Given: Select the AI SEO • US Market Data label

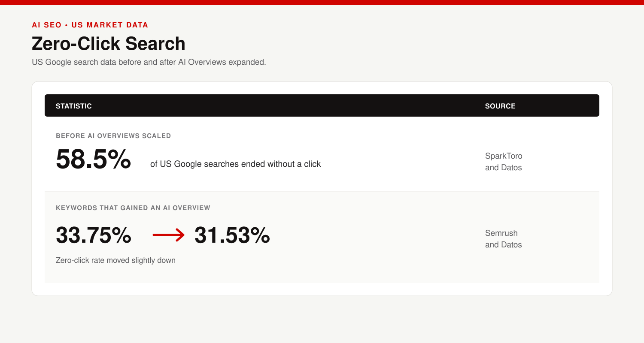Looking at the screenshot, I should click(90, 25).
